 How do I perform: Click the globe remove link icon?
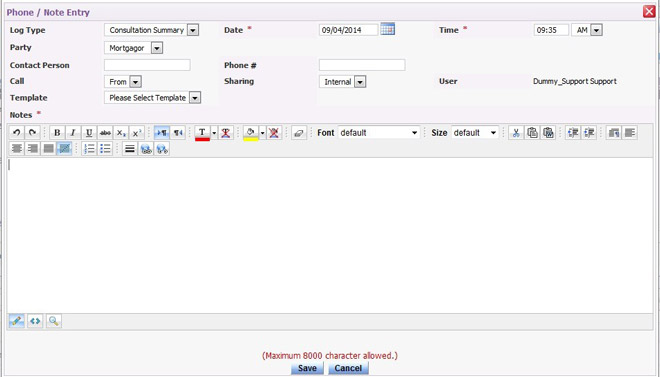(162, 149)
